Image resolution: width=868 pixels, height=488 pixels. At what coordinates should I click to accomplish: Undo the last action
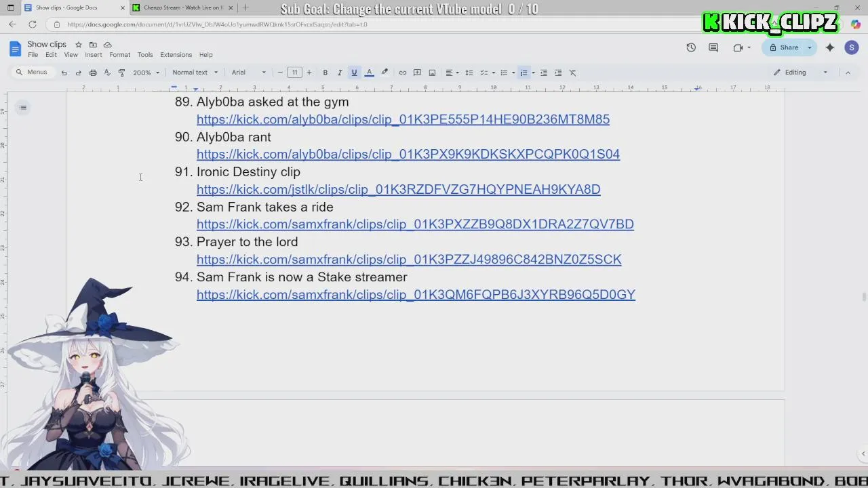point(64,73)
